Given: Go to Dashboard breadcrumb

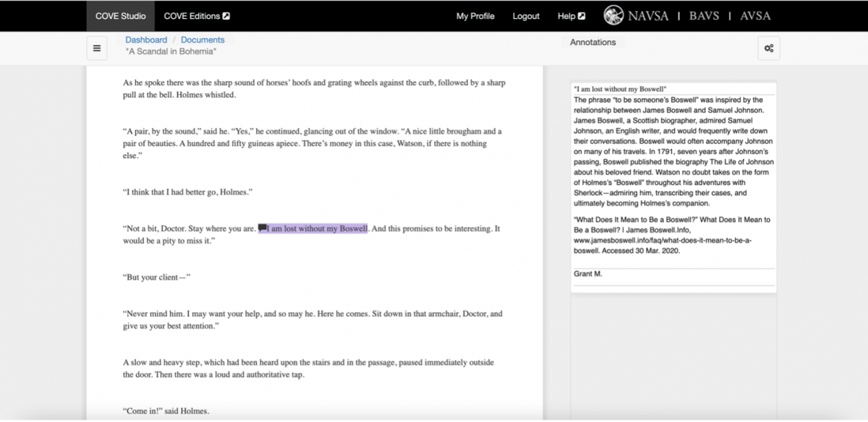Looking at the screenshot, I should (146, 40).
